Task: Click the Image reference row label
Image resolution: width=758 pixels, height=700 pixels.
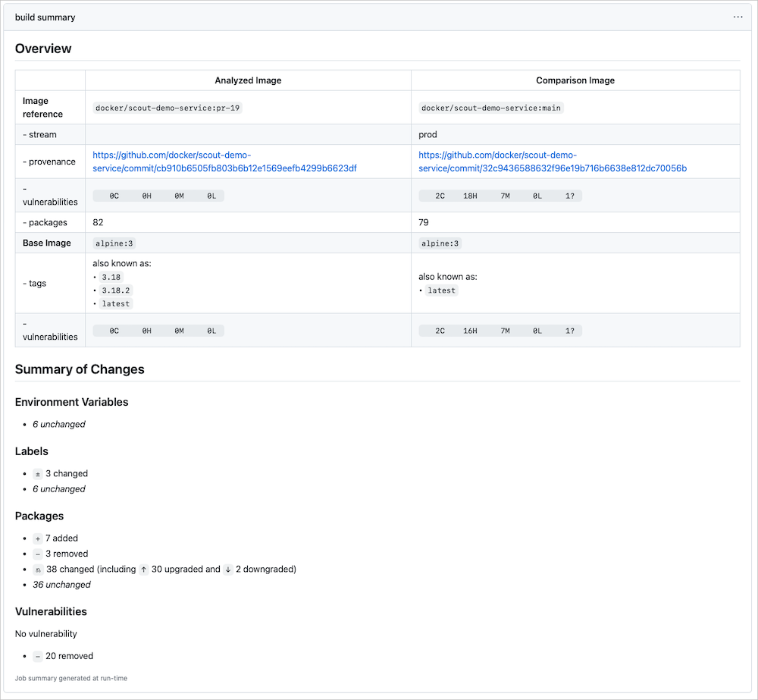Action: click(42, 108)
